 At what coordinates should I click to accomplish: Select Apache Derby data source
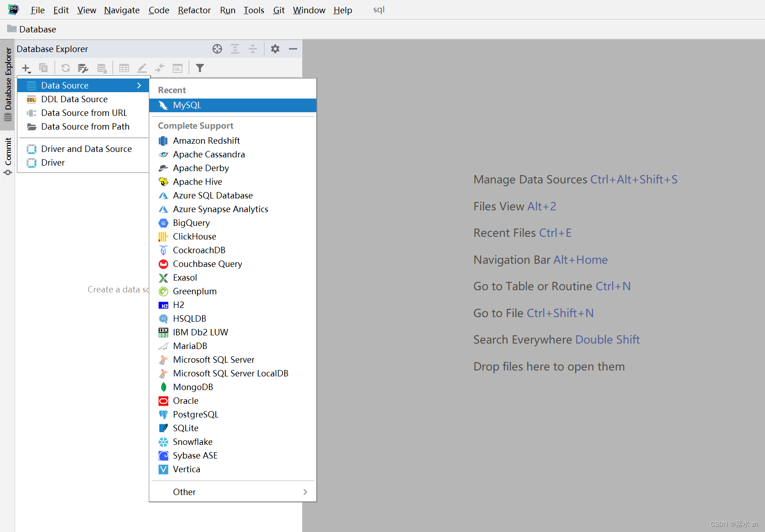(233, 168)
